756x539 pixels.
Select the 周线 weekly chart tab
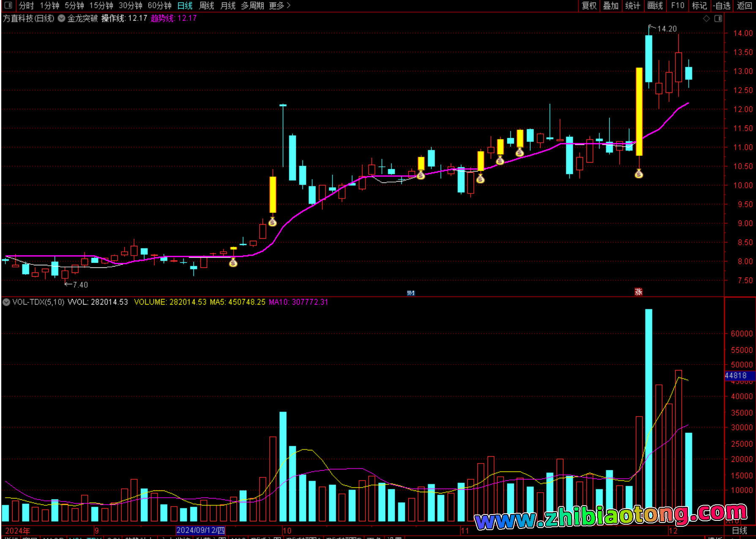pyautogui.click(x=206, y=5)
